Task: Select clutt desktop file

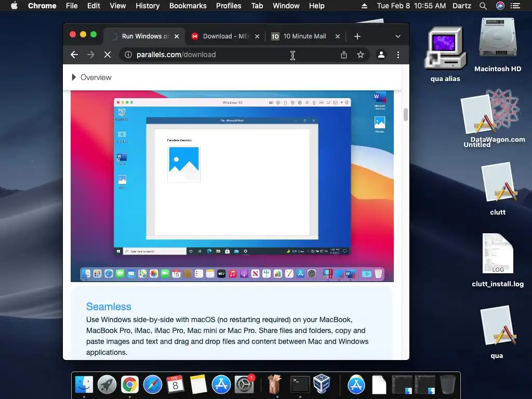Action: pyautogui.click(x=498, y=189)
